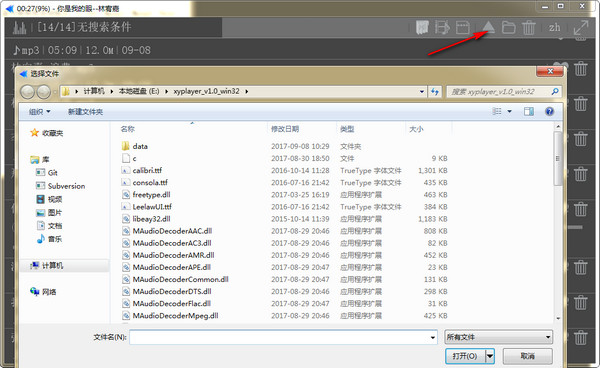Click the 取消 button
Image resolution: width=600 pixels, height=368 pixels.
[527, 356]
